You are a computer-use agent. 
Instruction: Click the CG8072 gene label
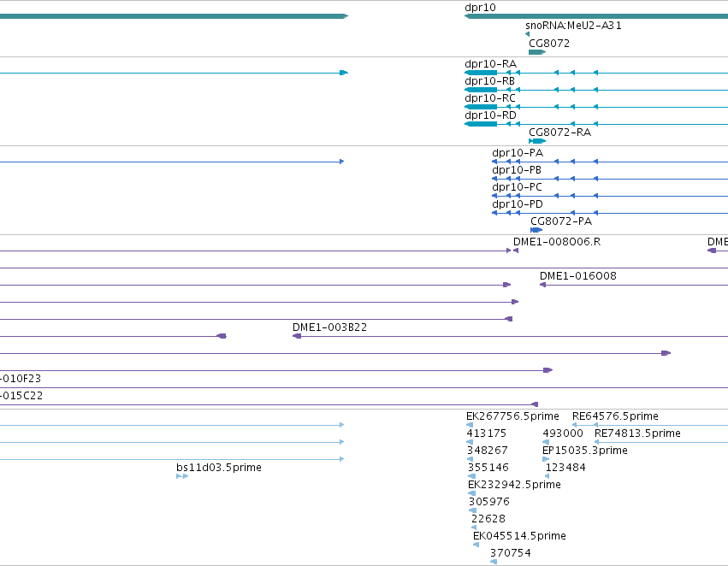click(549, 43)
